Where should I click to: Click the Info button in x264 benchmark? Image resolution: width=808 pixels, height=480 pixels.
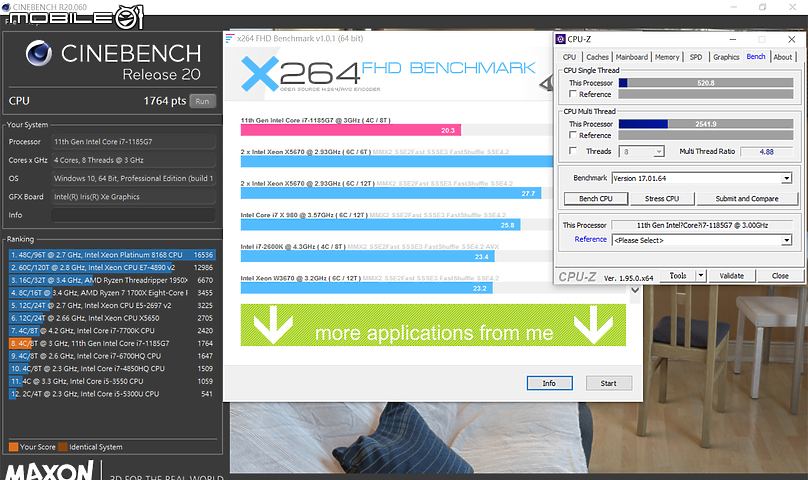click(x=549, y=383)
